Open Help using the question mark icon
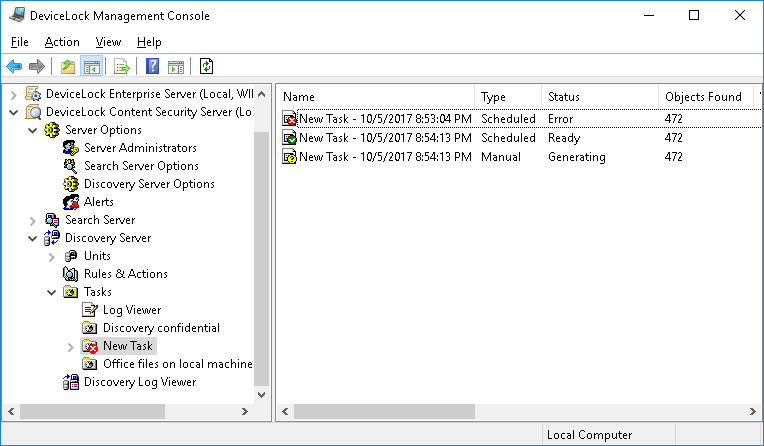 (x=152, y=67)
